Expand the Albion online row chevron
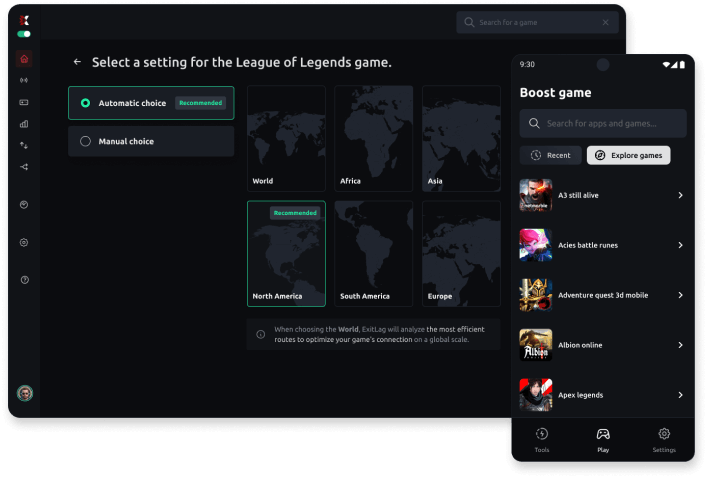 coord(680,345)
